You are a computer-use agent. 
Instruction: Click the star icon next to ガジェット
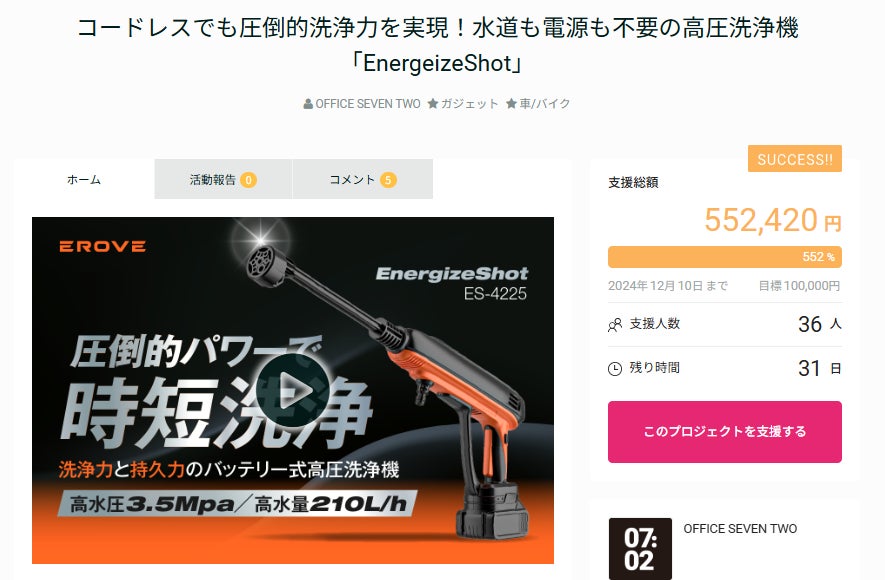(433, 104)
